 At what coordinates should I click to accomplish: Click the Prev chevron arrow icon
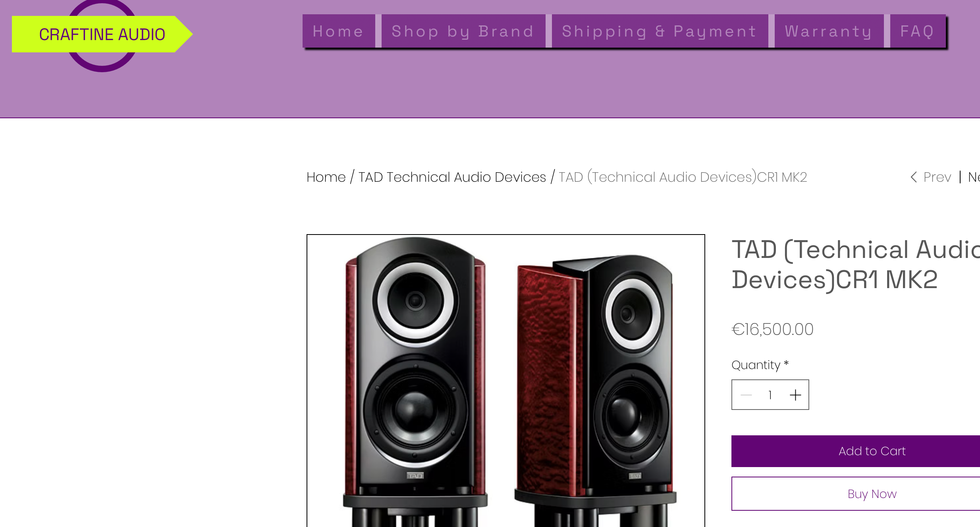(x=914, y=177)
